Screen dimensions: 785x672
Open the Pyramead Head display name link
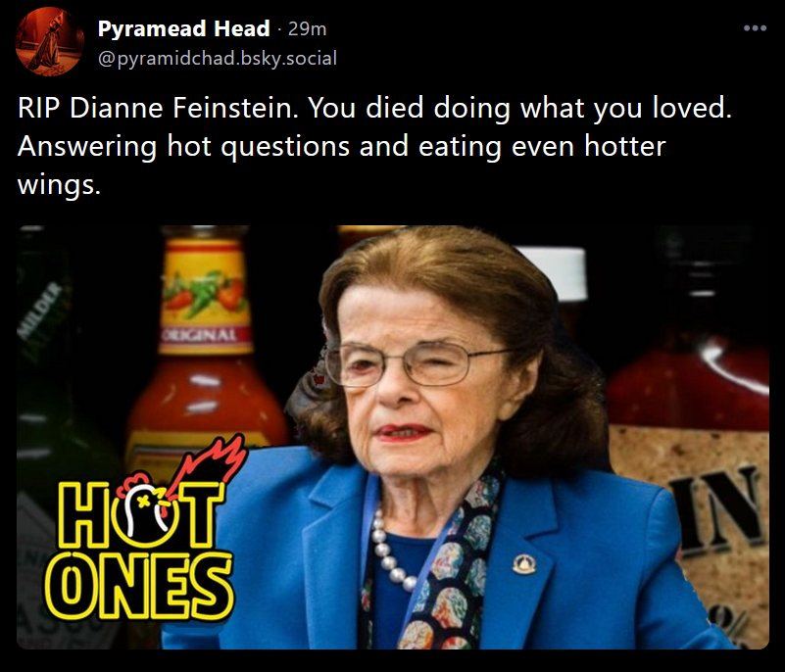click(x=183, y=28)
